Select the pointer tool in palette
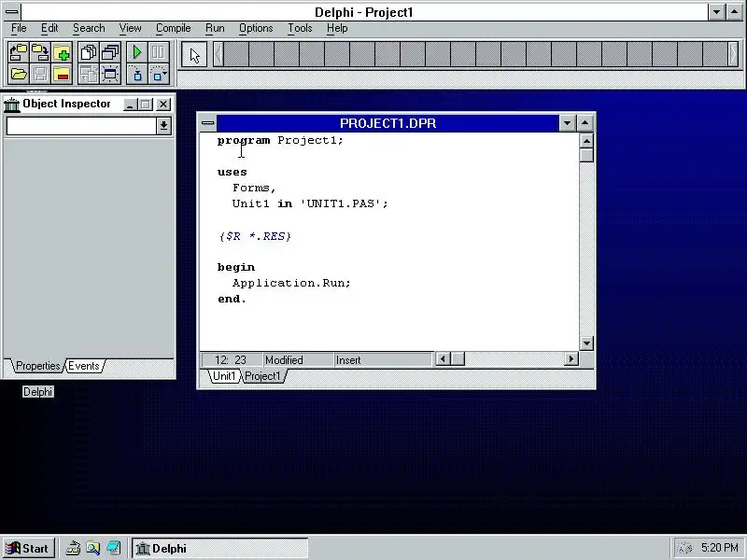This screenshot has width=747, height=560. [194, 55]
